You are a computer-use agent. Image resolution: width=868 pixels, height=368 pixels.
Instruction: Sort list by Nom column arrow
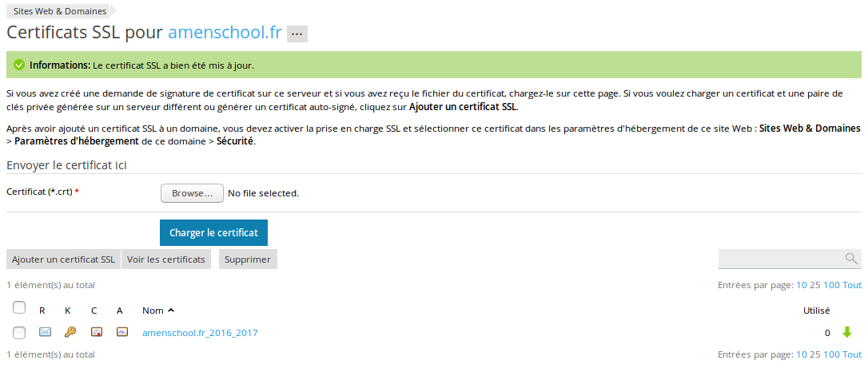[171, 311]
